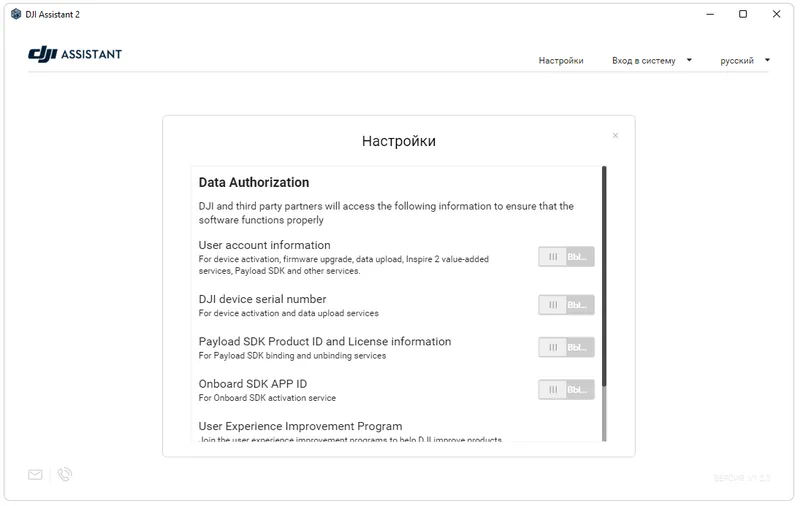800x506 pixels.
Task: Click the Data Authorization heading
Action: 254,183
